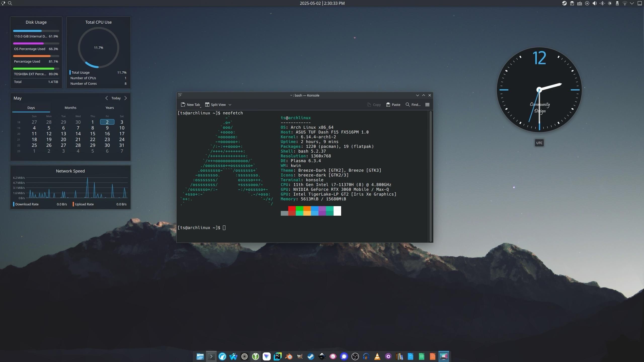Image resolution: width=644 pixels, height=362 pixels.
Task: Open the media player tray icon
Action: tap(587, 3)
